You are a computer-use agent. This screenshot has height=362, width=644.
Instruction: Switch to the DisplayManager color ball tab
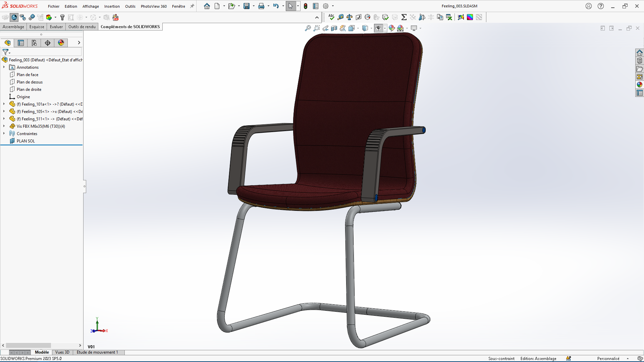point(61,43)
